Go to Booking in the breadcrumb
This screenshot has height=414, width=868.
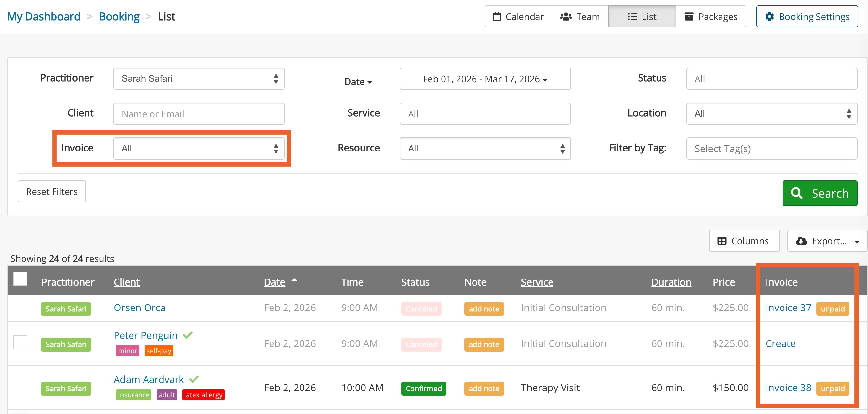point(119,17)
